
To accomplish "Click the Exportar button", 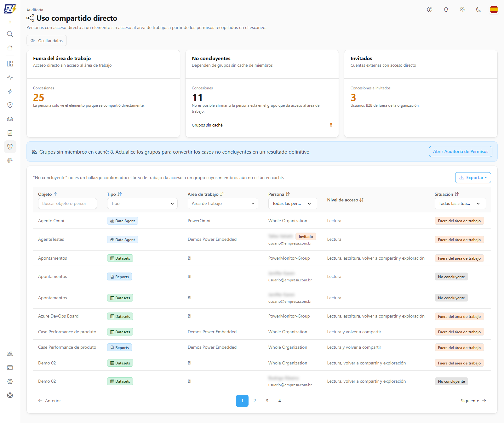I will pos(473,178).
